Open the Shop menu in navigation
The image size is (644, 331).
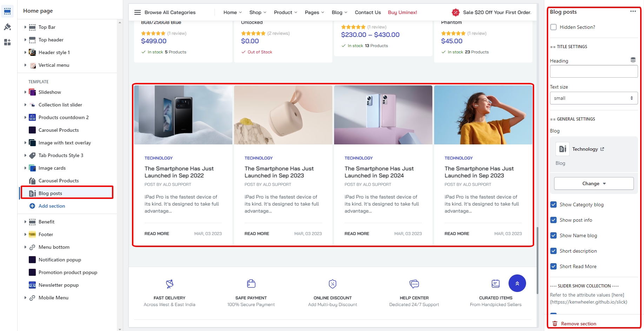(258, 12)
